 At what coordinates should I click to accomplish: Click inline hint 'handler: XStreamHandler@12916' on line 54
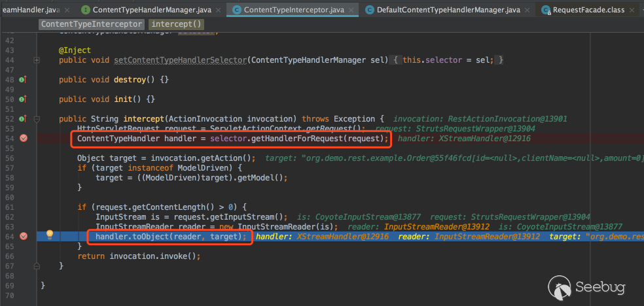pyautogui.click(x=464, y=138)
